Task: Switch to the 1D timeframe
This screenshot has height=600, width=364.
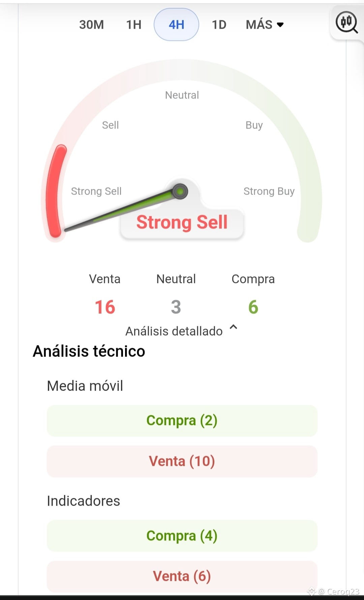Action: [219, 25]
